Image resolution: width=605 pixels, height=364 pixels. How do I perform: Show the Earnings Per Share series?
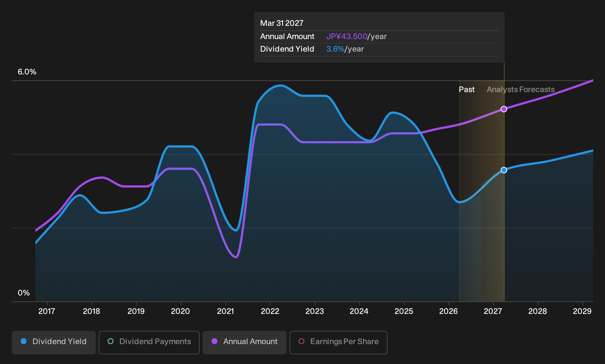click(x=339, y=342)
